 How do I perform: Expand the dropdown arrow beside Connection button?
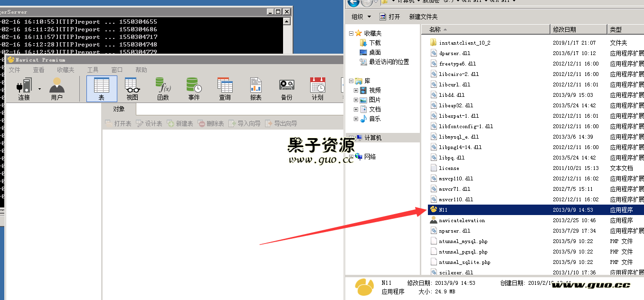coord(39,89)
